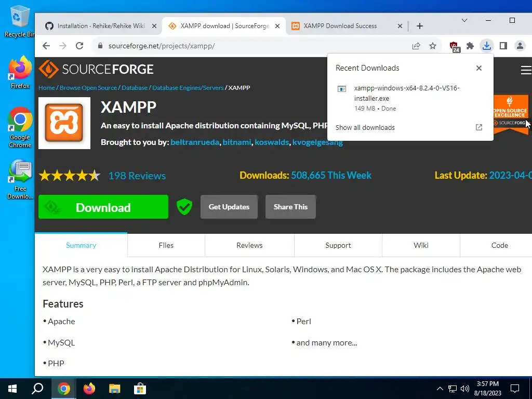Screen dimensions: 532x399
Task: Click the padlock site info icon
Action: coord(100,46)
